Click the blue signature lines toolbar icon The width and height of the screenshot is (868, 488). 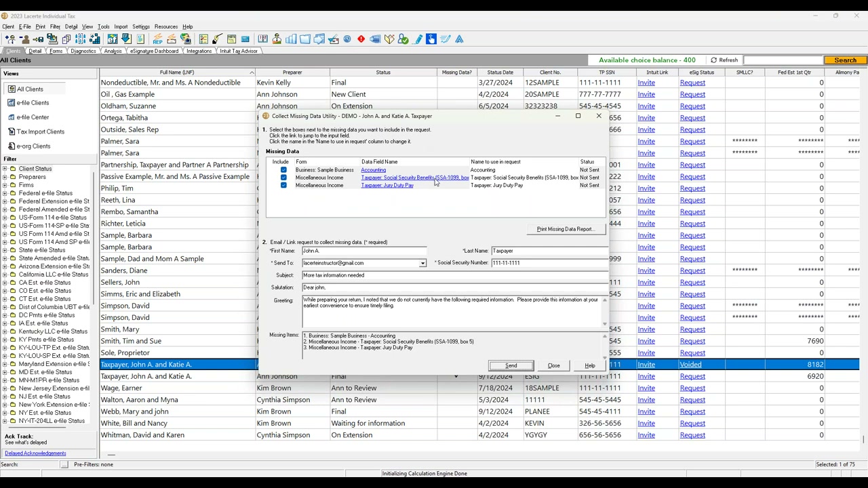click(445, 39)
